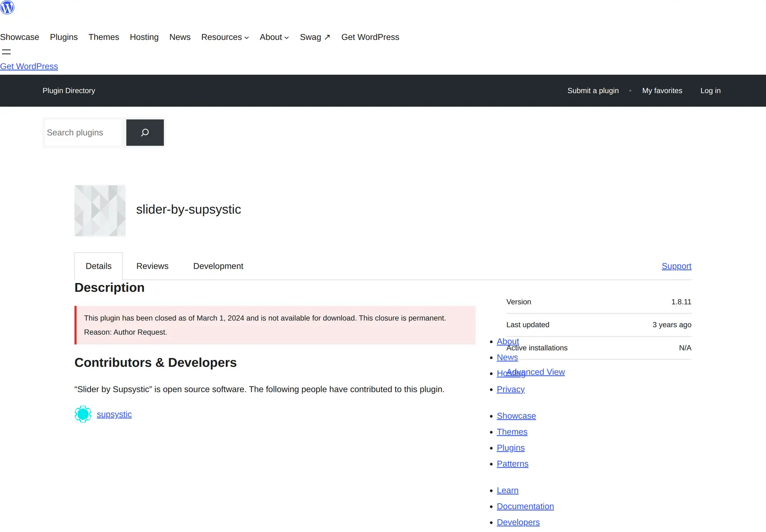Switch to the Development tab
Screen dimensions: 766x532
coord(218,266)
